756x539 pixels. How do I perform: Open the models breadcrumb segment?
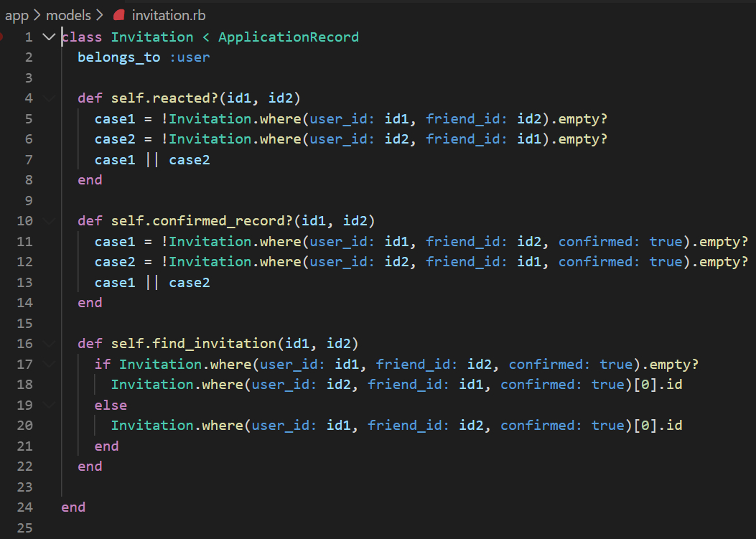[68, 15]
